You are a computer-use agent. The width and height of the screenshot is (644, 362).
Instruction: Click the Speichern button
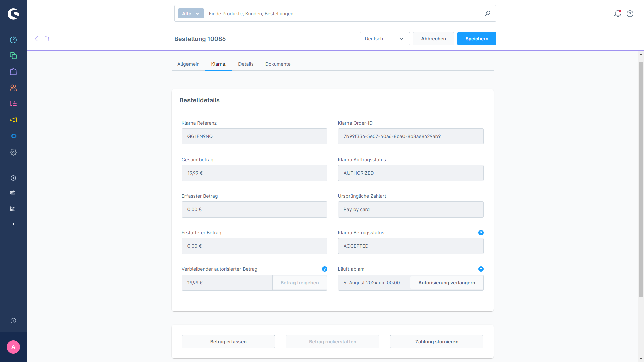(477, 39)
